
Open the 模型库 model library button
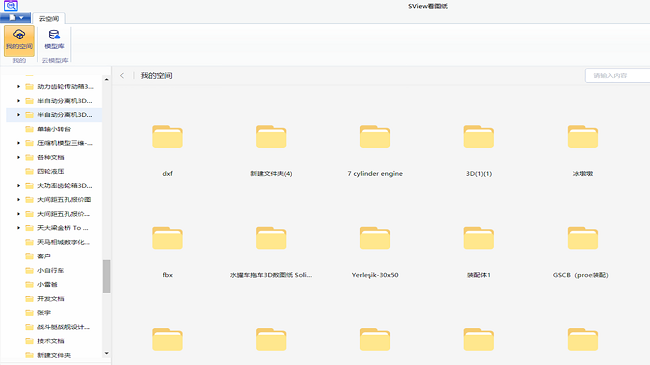tap(54, 40)
